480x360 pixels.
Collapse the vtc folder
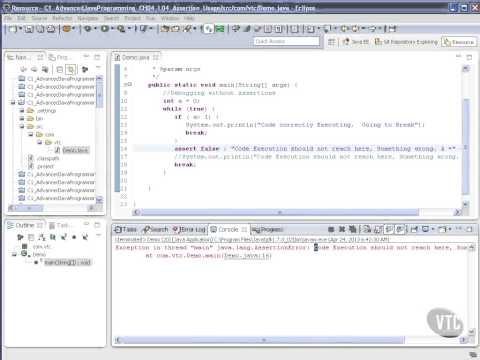click(40, 142)
